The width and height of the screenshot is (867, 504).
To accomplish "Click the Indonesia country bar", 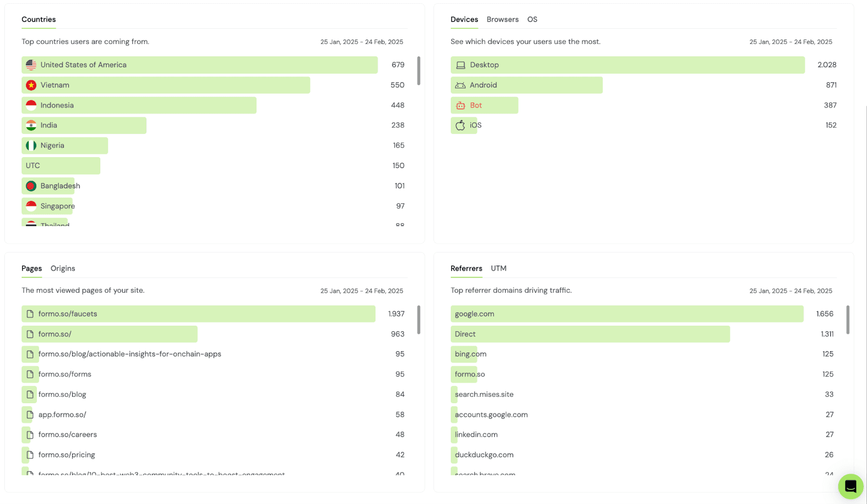I will coord(139,105).
